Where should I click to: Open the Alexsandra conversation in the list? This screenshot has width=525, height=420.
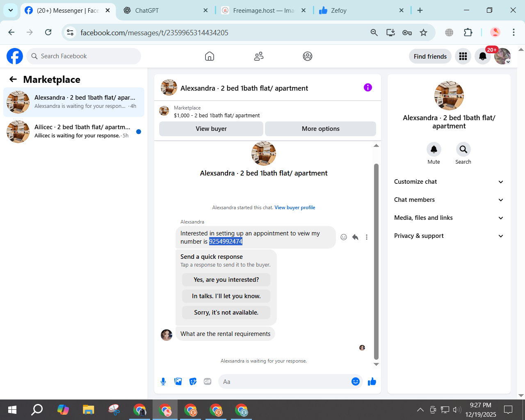point(74,102)
